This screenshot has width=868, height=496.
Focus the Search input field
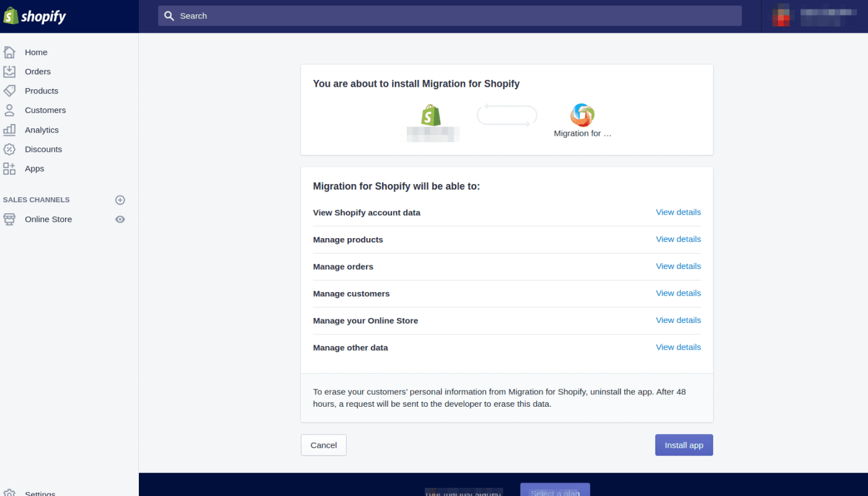click(449, 16)
